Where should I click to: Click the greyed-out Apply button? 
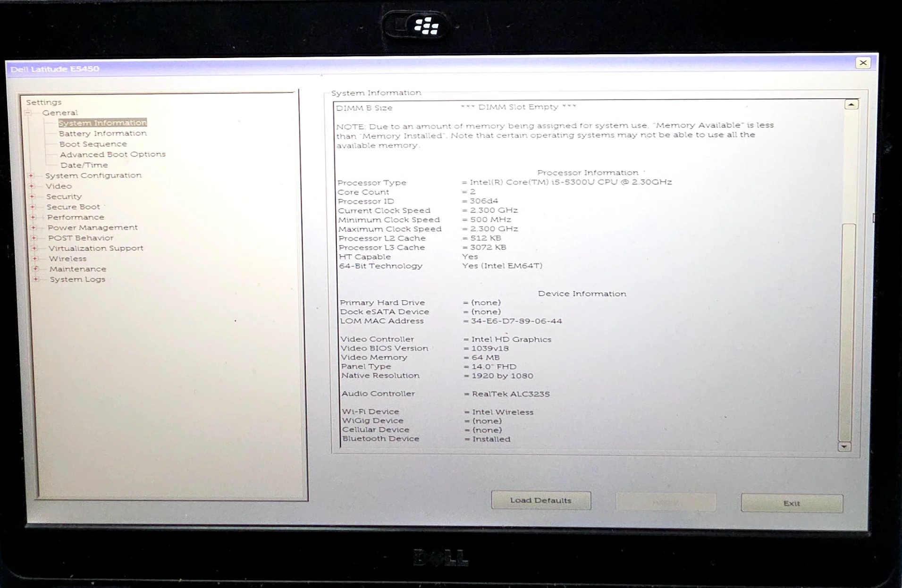(x=666, y=502)
